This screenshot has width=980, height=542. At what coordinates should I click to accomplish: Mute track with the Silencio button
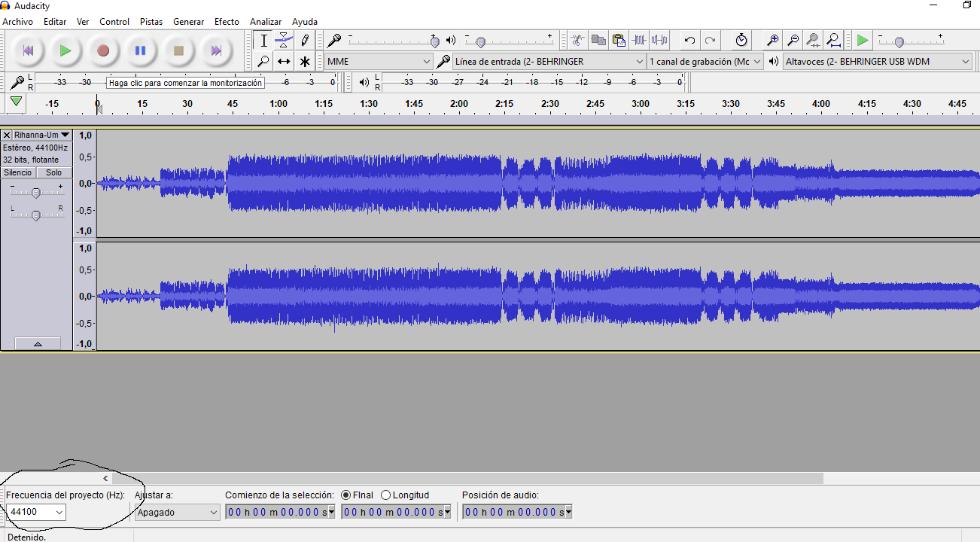[x=18, y=172]
